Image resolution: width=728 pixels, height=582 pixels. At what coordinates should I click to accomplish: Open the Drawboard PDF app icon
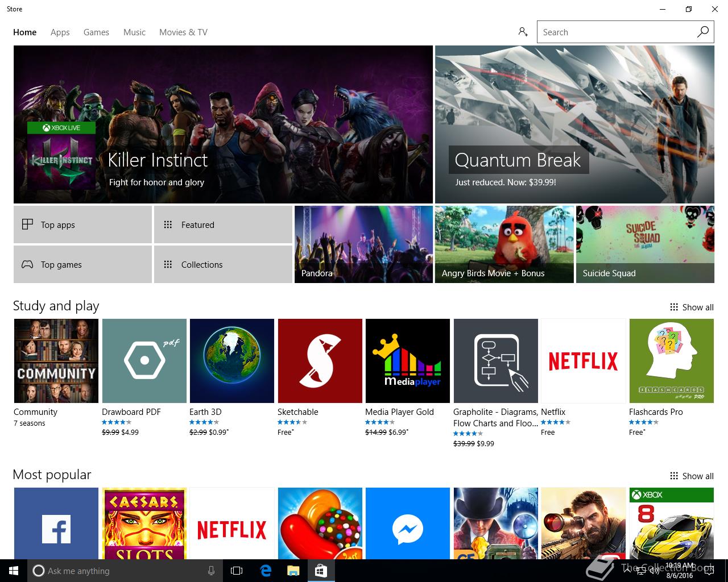point(144,361)
